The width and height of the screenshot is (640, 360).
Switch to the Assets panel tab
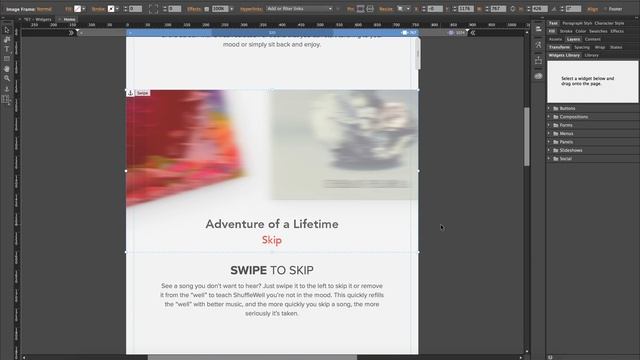coord(556,39)
